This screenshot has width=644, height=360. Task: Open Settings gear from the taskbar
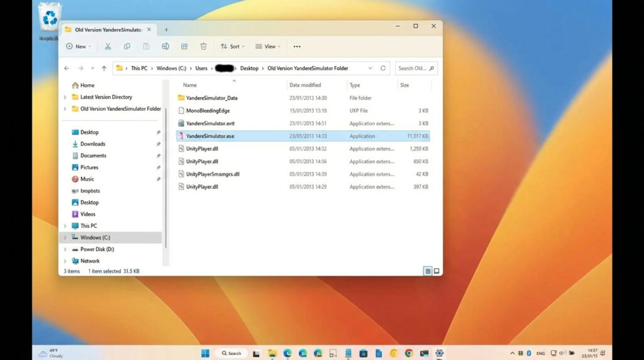pos(440,353)
